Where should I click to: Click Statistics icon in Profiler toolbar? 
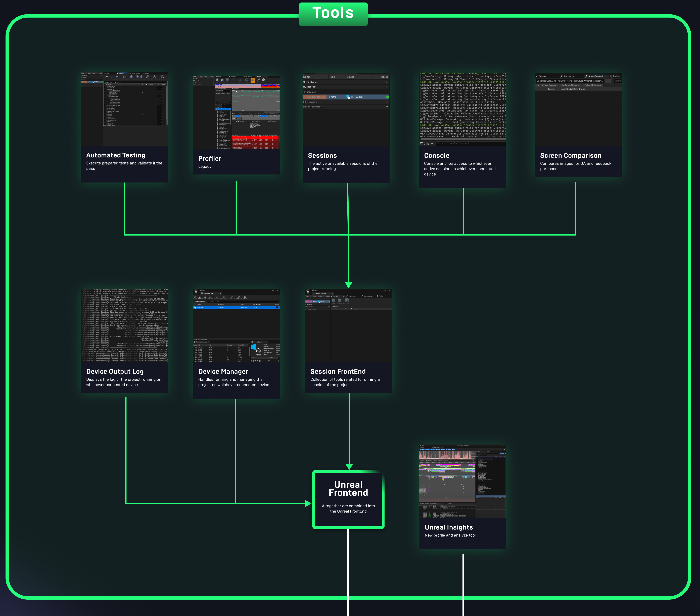click(x=253, y=80)
